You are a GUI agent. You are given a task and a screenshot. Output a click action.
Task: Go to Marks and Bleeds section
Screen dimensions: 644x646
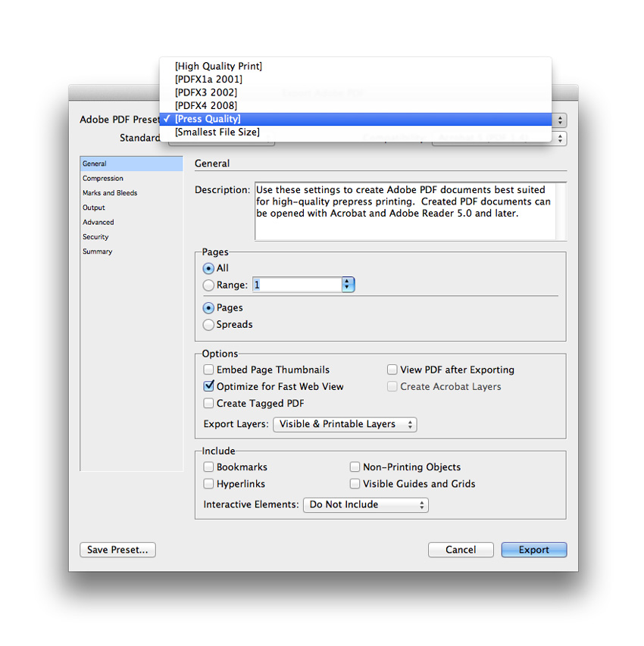tap(110, 193)
